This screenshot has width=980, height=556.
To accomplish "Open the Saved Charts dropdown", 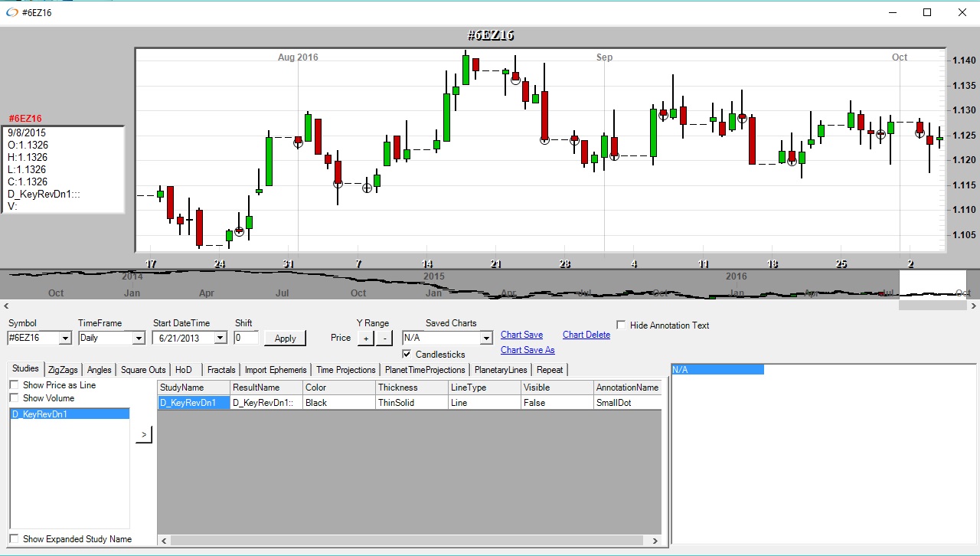I will [x=485, y=338].
